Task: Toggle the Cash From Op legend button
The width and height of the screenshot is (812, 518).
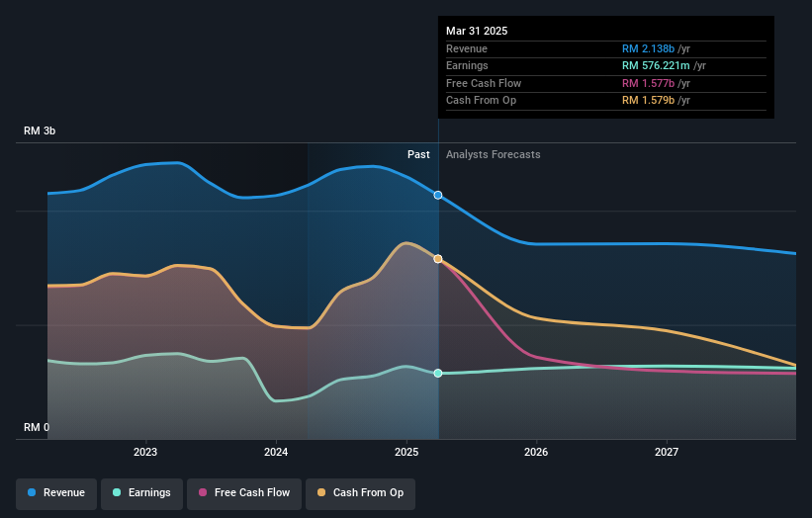Action: [x=360, y=493]
